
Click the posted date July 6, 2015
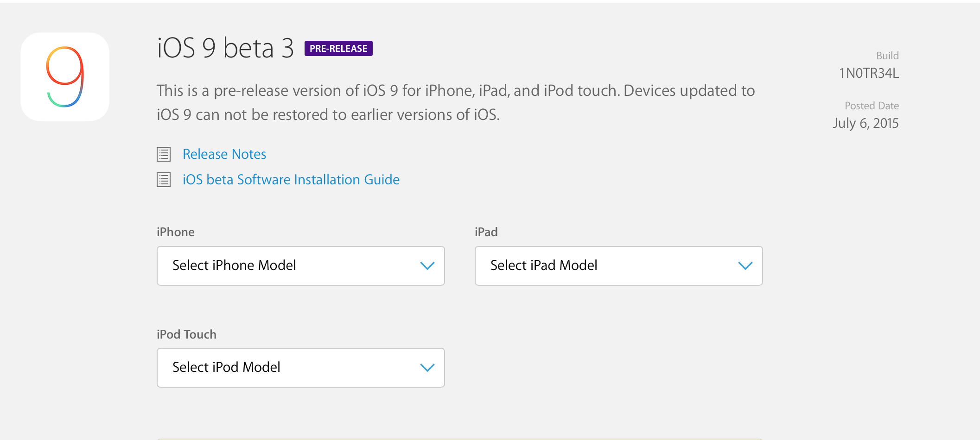coord(865,123)
